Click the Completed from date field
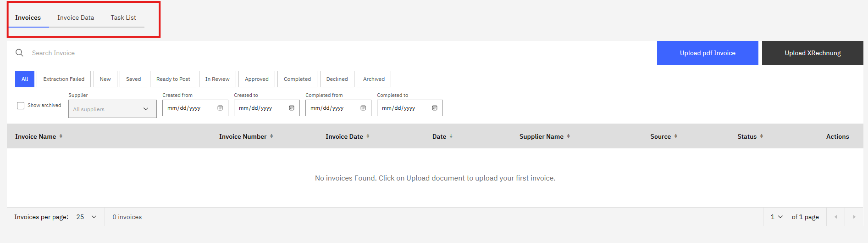Viewport: 868px width, 243px height. point(338,108)
